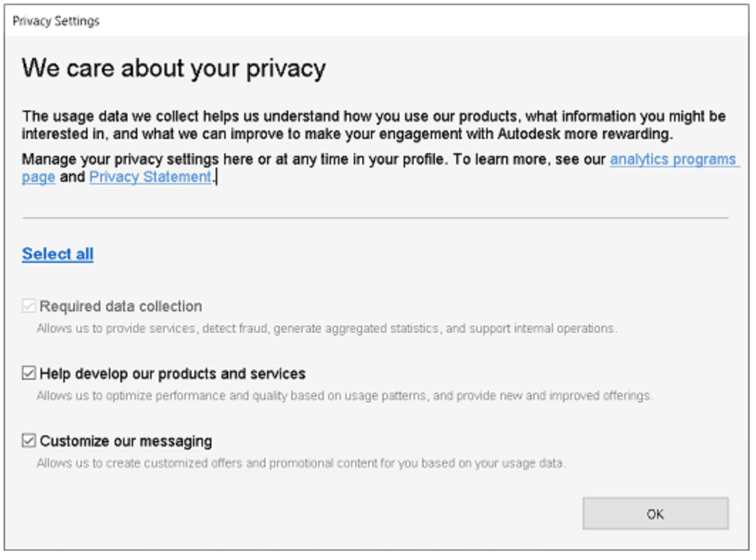
Task: Click the greyed Required data collection checkbox
Action: pos(29,306)
